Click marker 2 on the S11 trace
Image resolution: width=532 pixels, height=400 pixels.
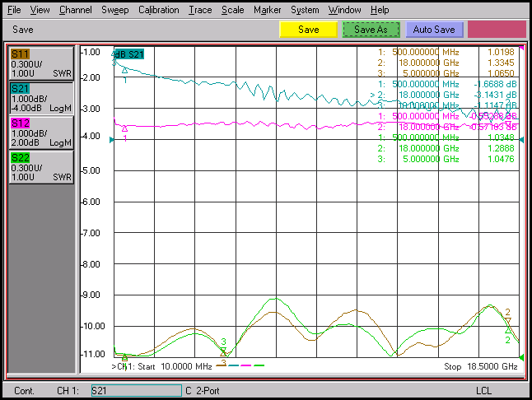[508, 320]
